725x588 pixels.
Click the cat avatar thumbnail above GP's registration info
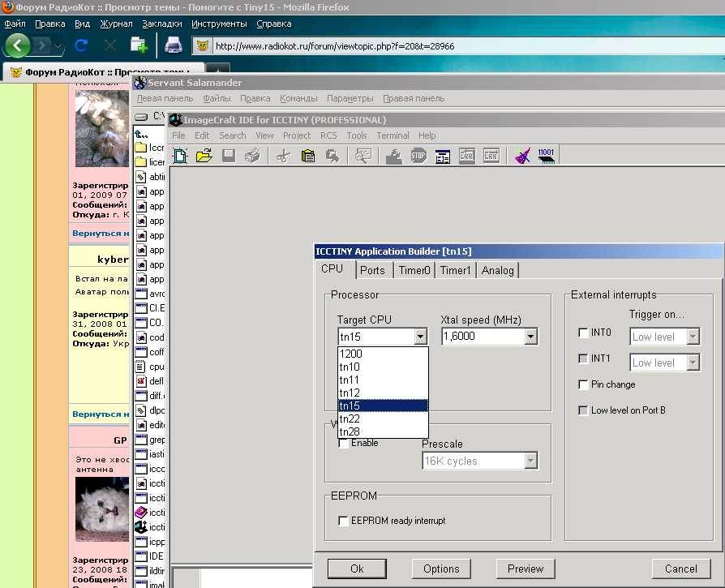point(102,509)
